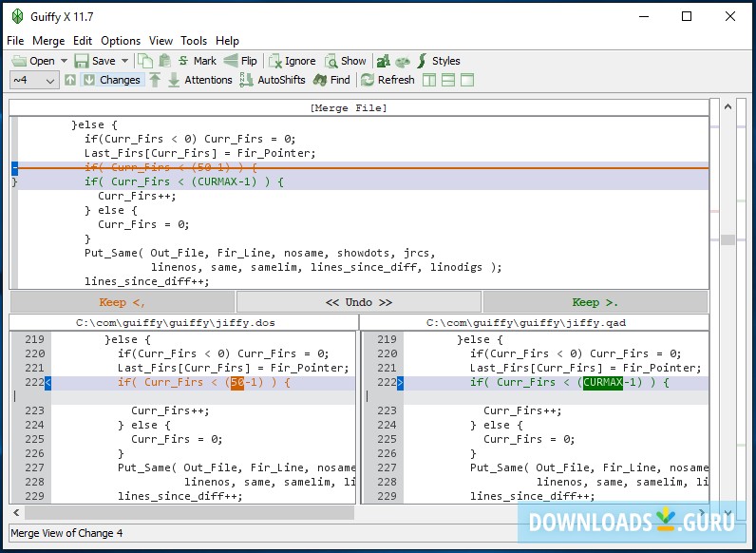Open the Options menu

(121, 41)
